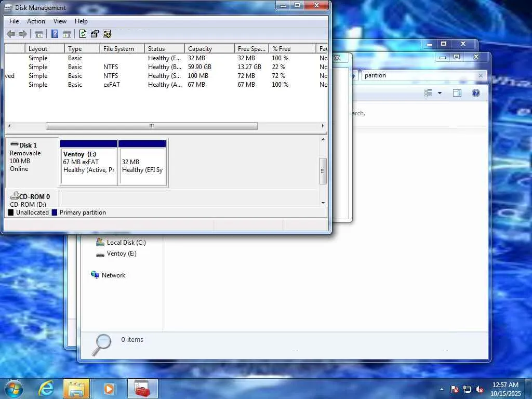Viewport: 532px width, 399px height.
Task: Toggle the Explorer preview pane icon
Action: coord(457,93)
